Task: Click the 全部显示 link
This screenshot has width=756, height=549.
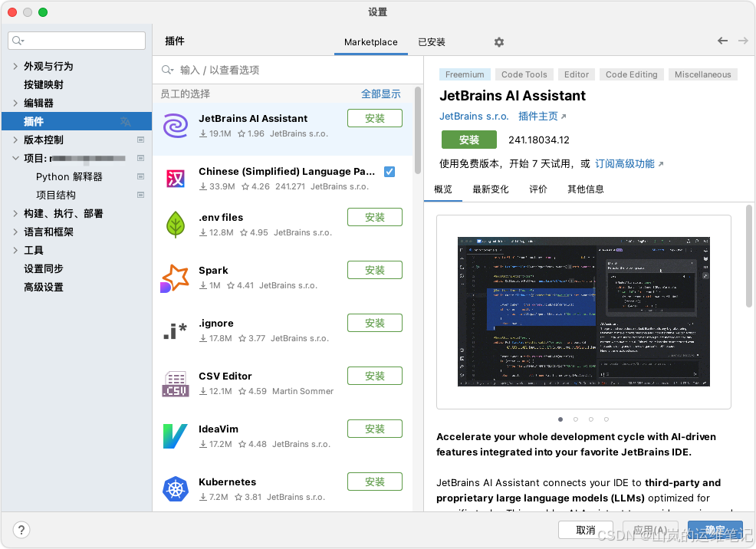Action: point(381,94)
